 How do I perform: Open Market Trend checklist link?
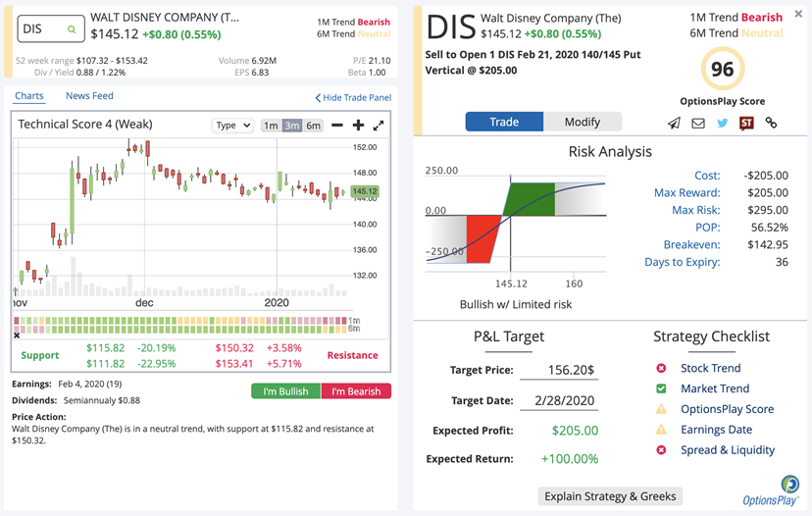click(x=715, y=388)
